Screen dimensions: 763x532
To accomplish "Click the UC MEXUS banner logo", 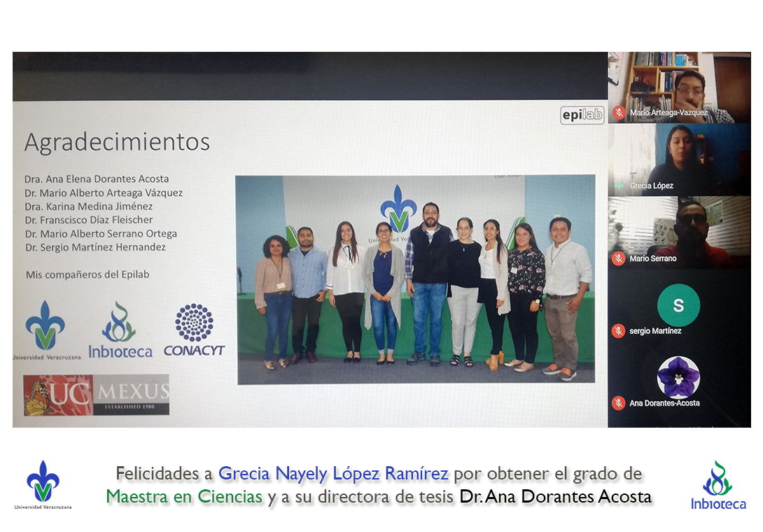I will pos(97,395).
